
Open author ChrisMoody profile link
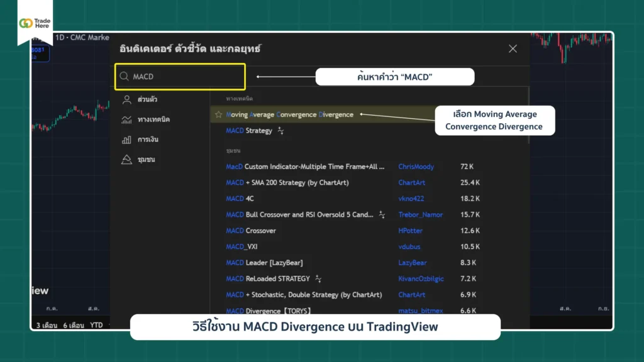click(x=416, y=167)
